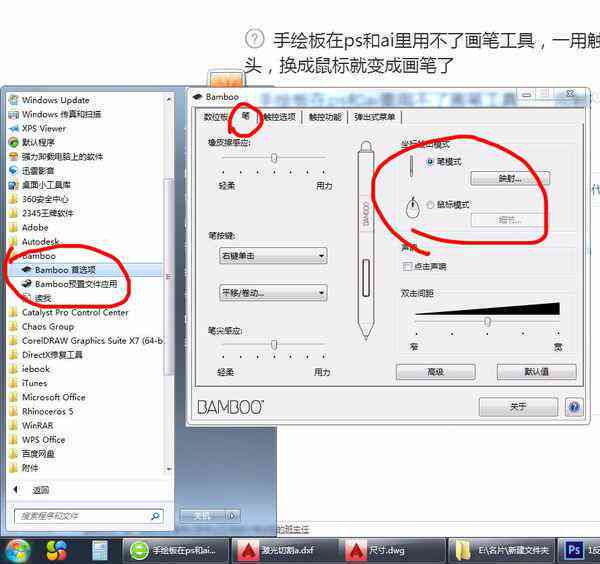The width and height of the screenshot is (600, 564).
Task: Click the 双击间距 slider thumb
Action: point(488,321)
